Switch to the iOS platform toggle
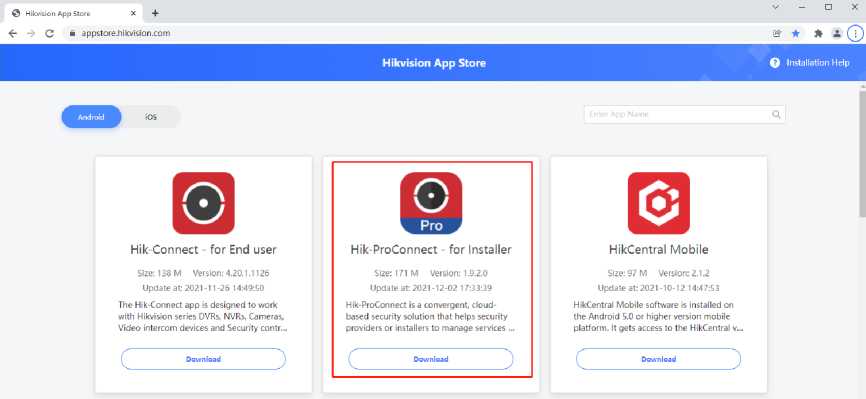The height and width of the screenshot is (399, 866). pyautogui.click(x=151, y=117)
